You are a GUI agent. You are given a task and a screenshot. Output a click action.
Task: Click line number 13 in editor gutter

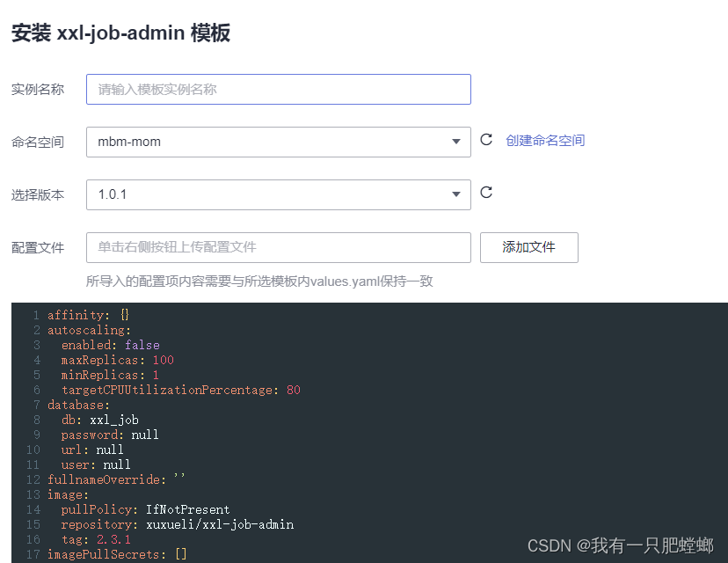(x=33, y=494)
